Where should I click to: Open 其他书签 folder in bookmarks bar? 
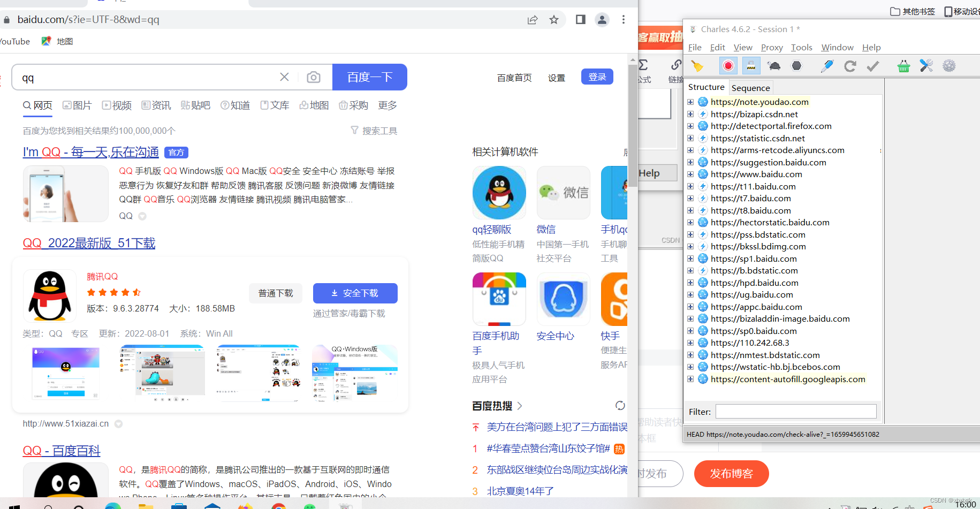click(x=913, y=11)
